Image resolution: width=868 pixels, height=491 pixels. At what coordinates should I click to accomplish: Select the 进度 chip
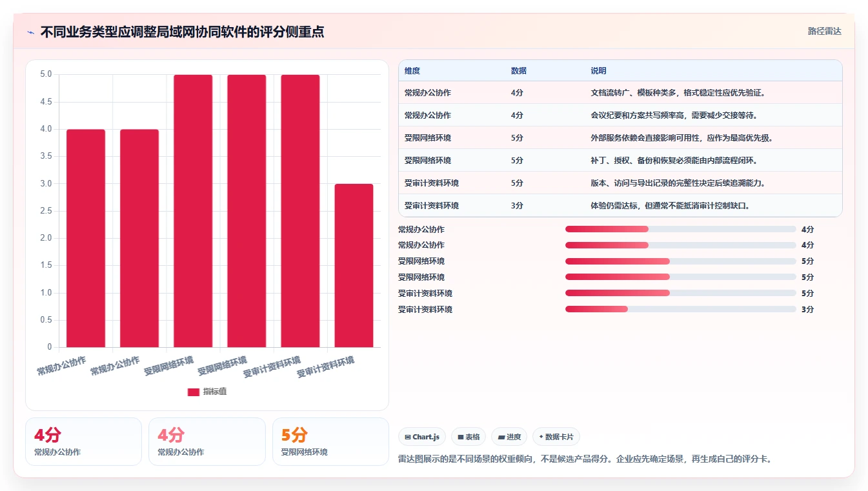pyautogui.click(x=509, y=437)
